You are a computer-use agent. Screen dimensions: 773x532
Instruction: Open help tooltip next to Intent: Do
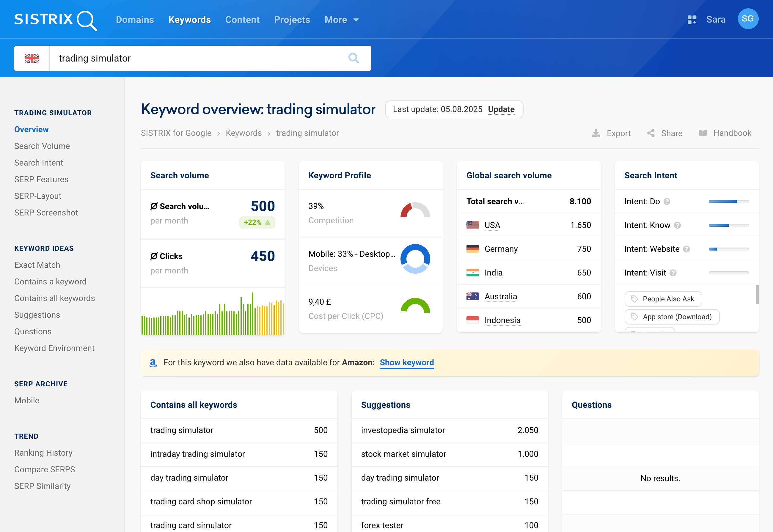(667, 201)
